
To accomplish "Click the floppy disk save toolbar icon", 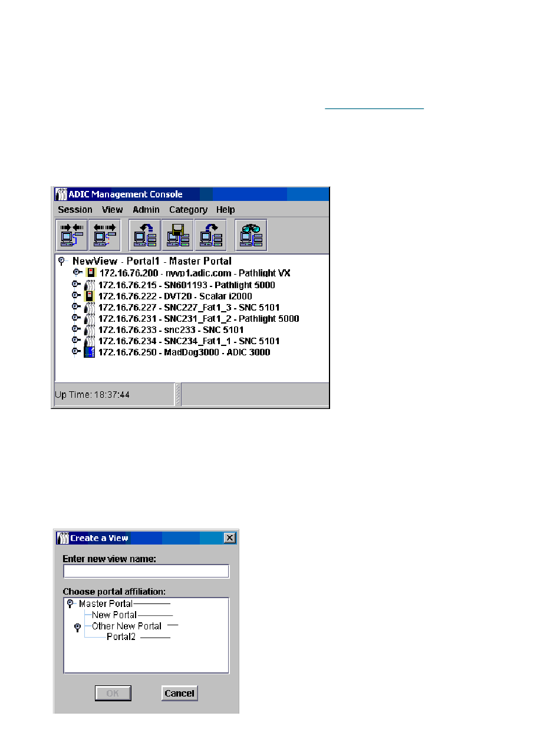I will point(178,236).
